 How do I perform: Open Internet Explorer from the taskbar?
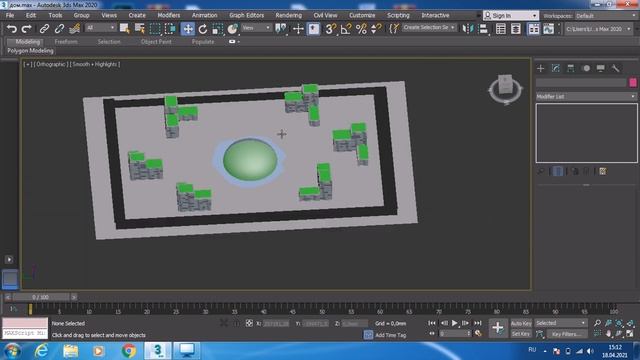point(41,351)
